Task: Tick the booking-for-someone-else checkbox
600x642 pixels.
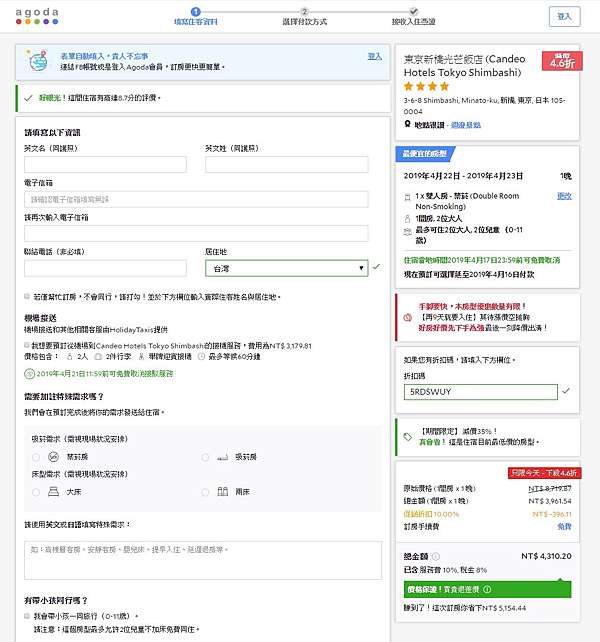Action: [x=27, y=296]
